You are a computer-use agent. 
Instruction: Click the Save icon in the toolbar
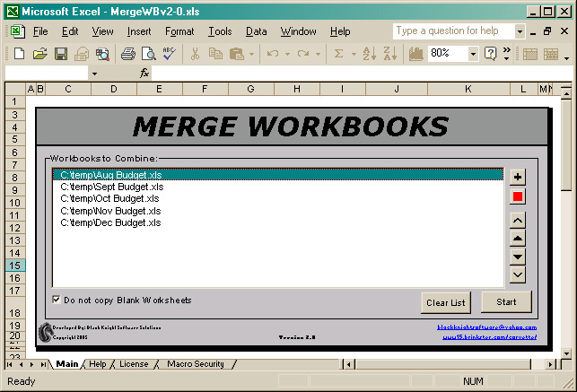pos(61,54)
